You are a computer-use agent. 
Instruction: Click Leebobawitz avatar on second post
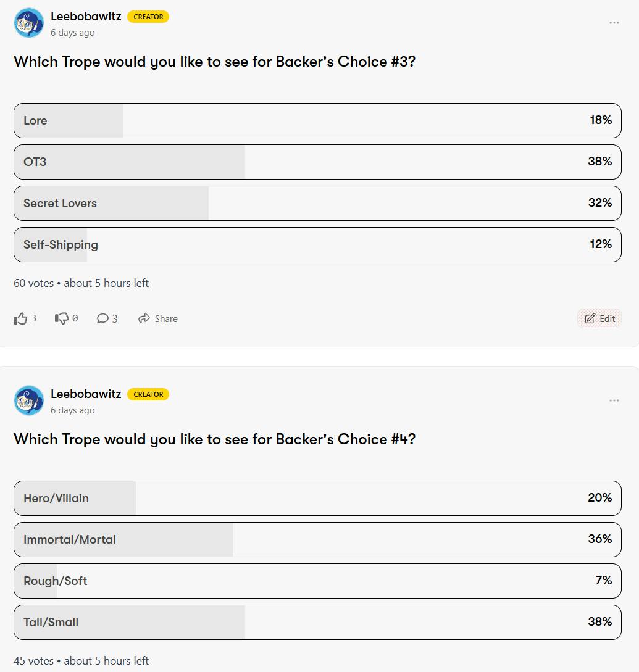click(x=29, y=401)
